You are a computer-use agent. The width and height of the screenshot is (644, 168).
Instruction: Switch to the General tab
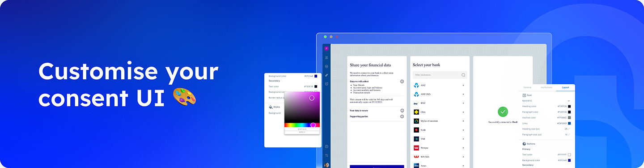tap(527, 87)
